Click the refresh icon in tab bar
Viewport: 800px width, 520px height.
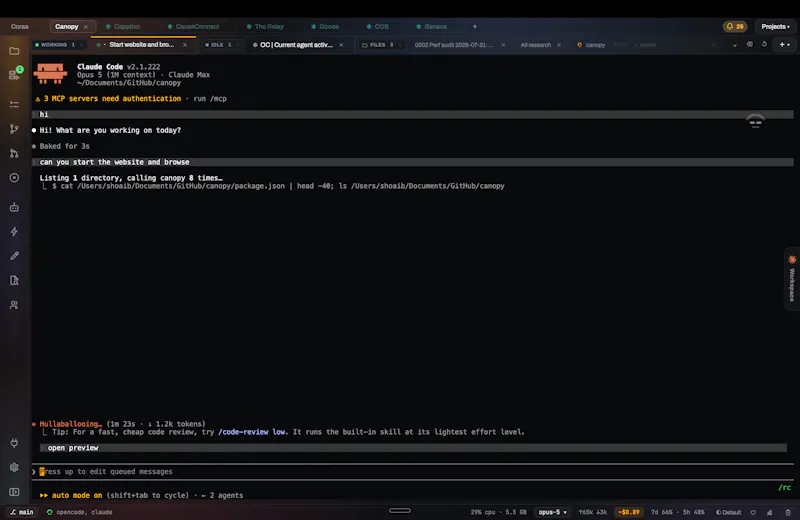[x=764, y=44]
